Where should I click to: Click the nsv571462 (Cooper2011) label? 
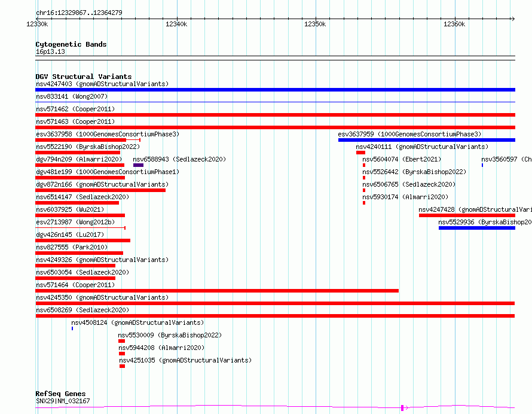(x=75, y=109)
